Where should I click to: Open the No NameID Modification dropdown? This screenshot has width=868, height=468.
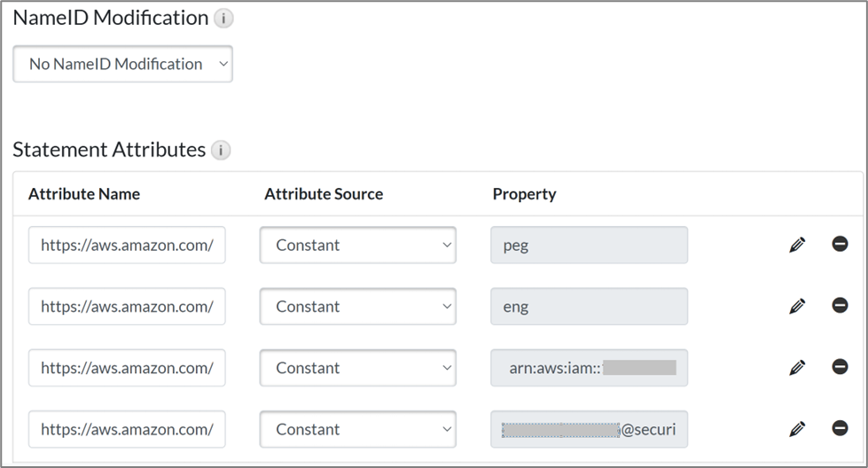123,64
